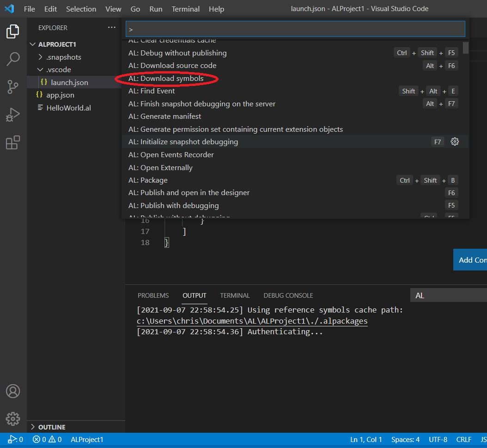
Task: Open Explorer more actions ellipsis
Action: coord(111,28)
